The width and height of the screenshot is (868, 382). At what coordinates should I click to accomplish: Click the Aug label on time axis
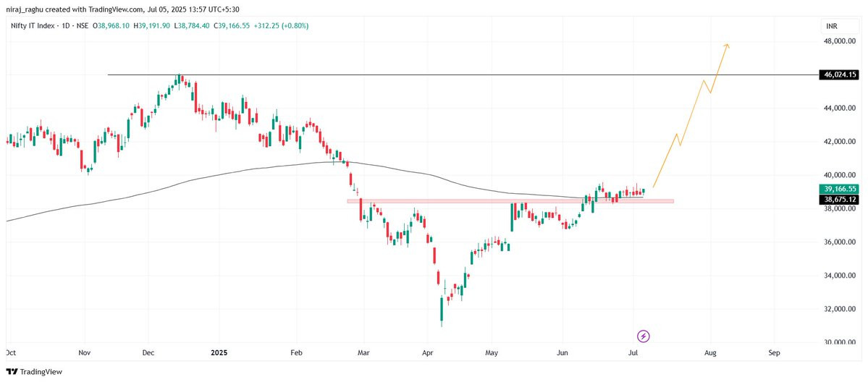(710, 353)
